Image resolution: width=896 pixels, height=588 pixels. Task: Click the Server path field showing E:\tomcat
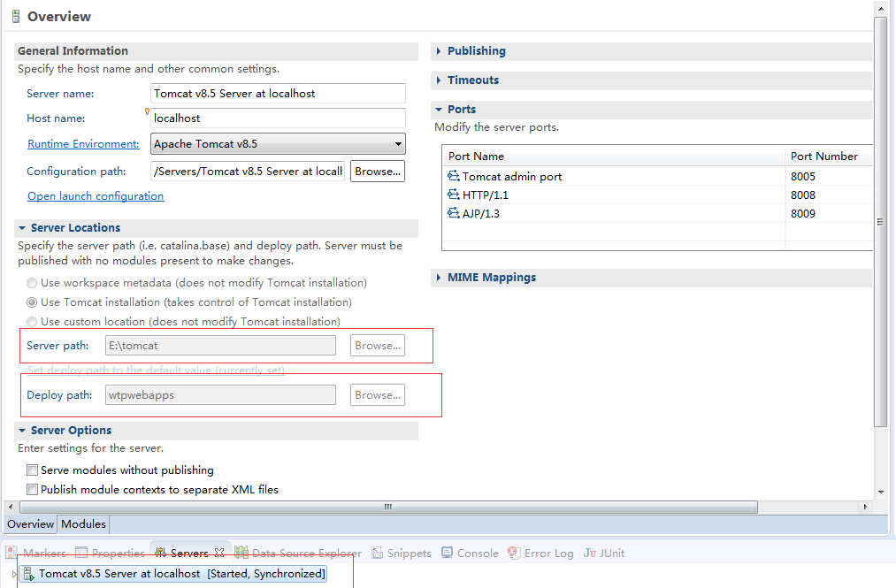[220, 345]
